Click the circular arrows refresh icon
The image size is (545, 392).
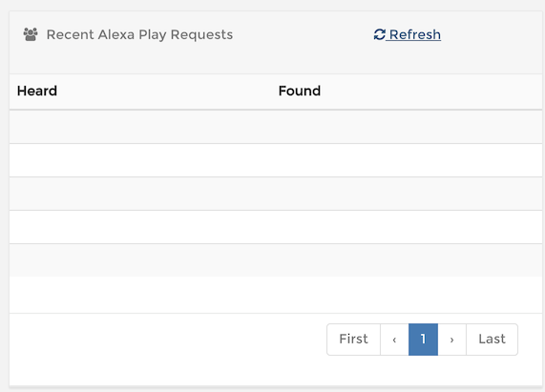pyautogui.click(x=379, y=34)
